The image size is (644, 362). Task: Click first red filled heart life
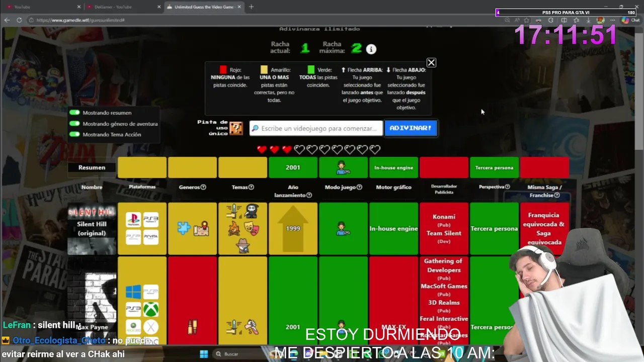point(262,149)
